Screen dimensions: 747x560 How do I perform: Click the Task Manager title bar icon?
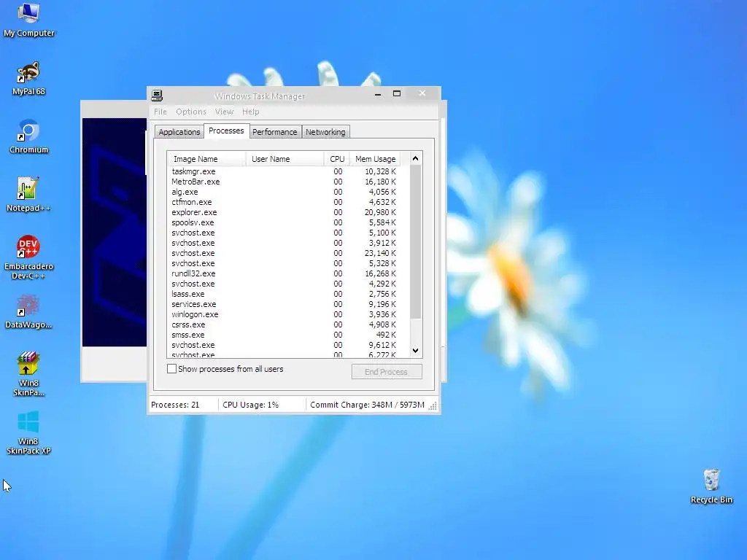click(x=157, y=96)
